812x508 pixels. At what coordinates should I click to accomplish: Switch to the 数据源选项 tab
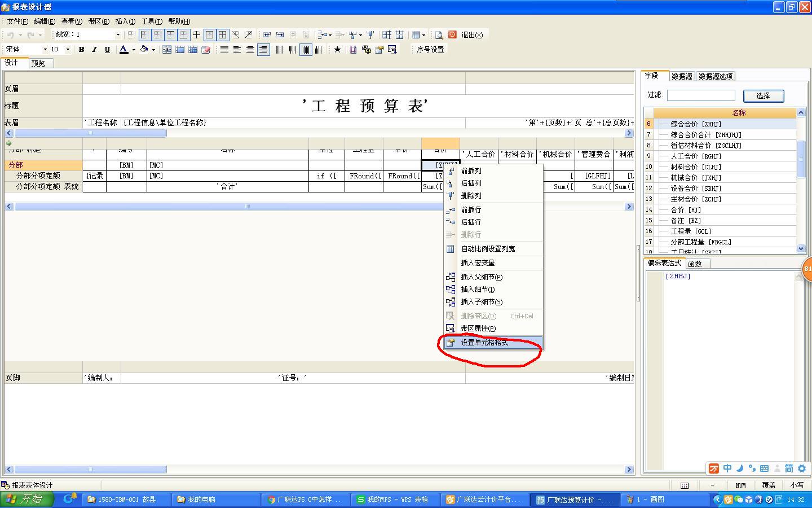[716, 76]
